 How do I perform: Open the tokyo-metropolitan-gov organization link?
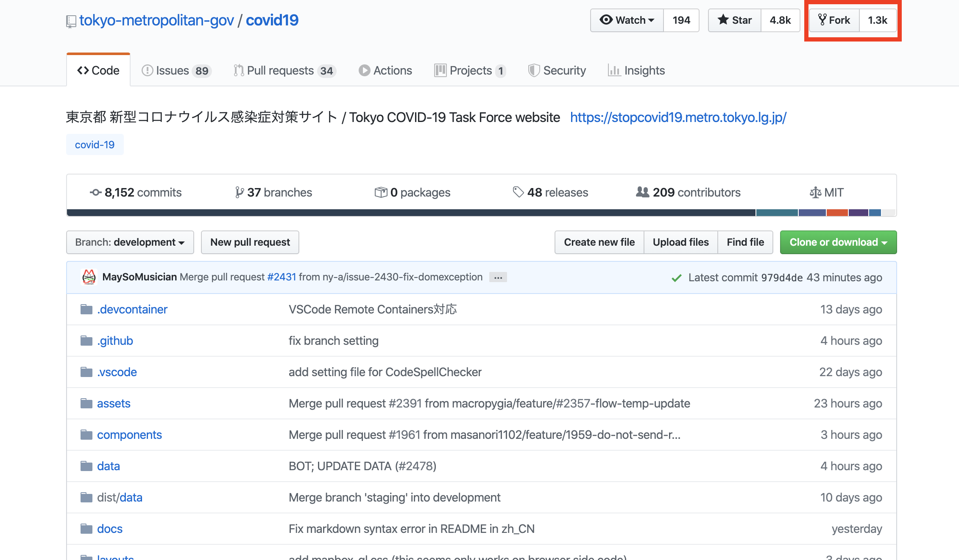click(156, 20)
